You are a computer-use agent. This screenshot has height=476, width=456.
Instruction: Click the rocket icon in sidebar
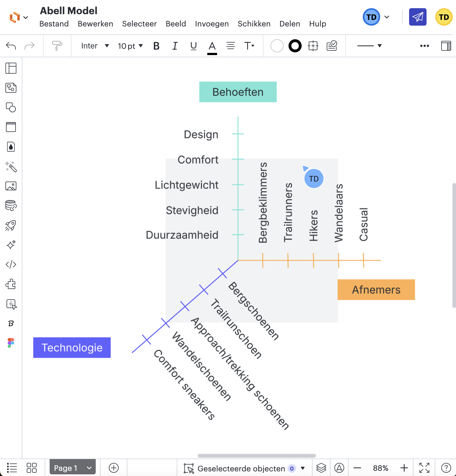[11, 225]
